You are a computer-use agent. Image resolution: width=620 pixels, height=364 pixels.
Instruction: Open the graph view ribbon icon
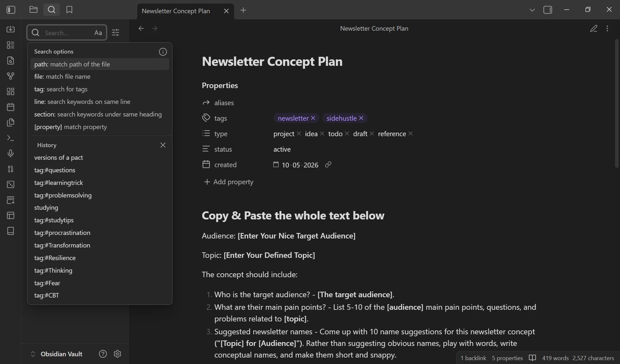[11, 76]
